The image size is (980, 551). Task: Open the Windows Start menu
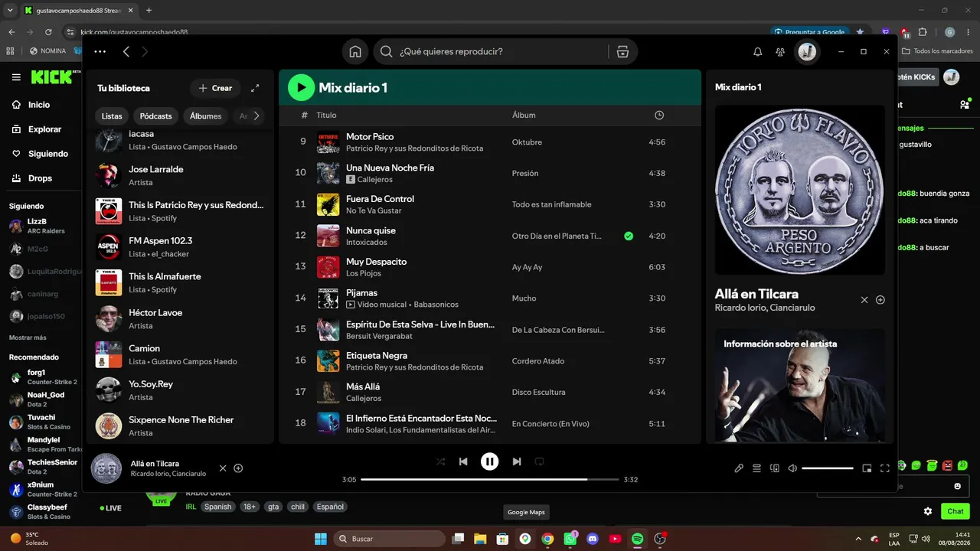point(321,539)
